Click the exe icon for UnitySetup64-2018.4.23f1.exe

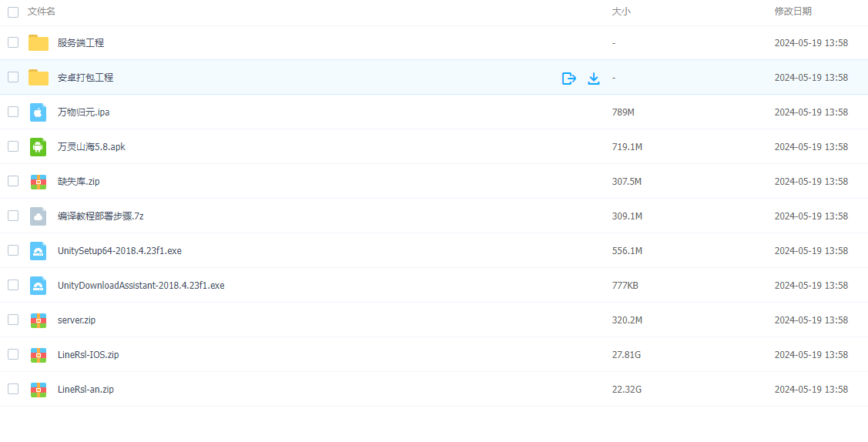click(x=39, y=250)
